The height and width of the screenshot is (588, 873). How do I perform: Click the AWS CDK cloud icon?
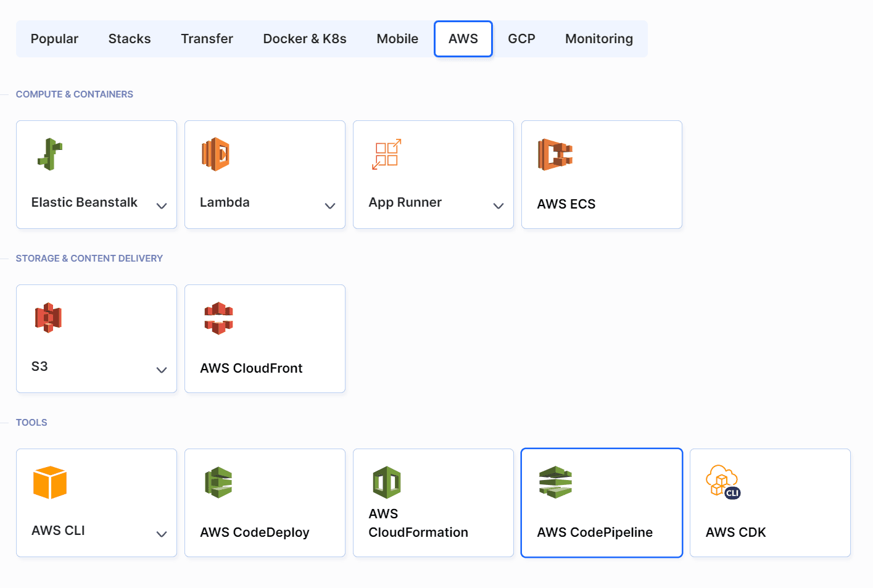click(722, 481)
